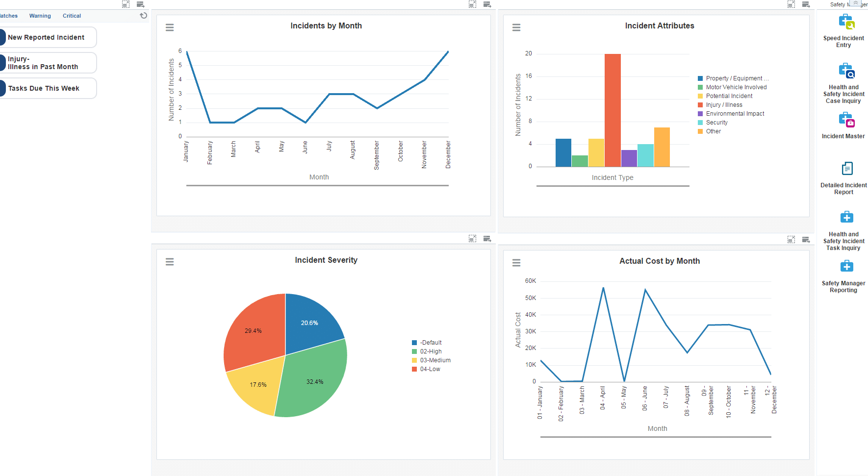Toggle Injury / Illness legend entry
The image size is (868, 476).
click(x=720, y=105)
